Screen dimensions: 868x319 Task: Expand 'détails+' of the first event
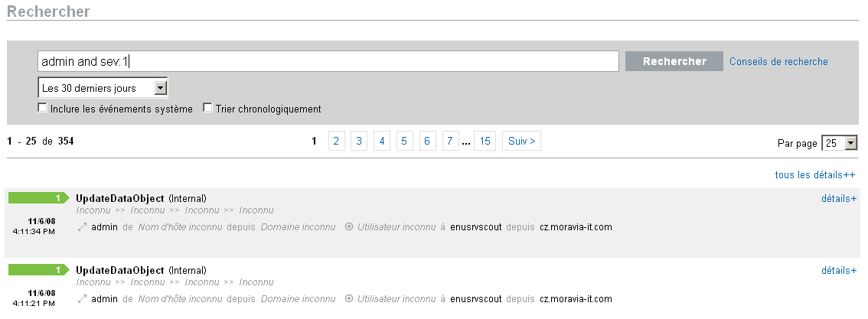(x=838, y=199)
